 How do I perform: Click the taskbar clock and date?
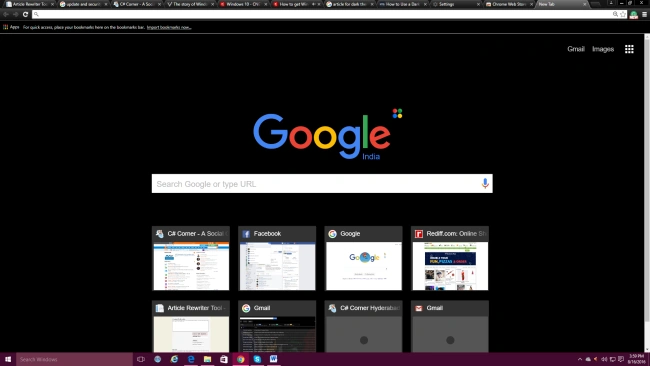click(x=637, y=359)
